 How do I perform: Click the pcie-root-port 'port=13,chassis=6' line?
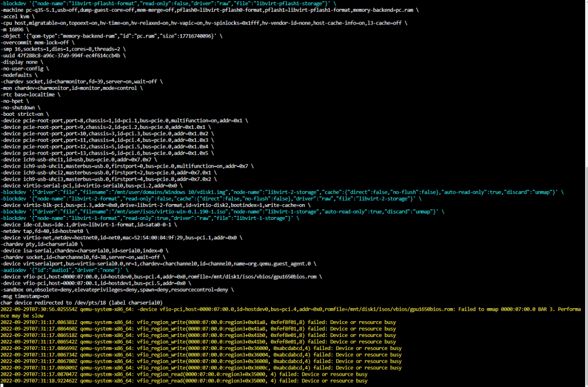pos(107,153)
